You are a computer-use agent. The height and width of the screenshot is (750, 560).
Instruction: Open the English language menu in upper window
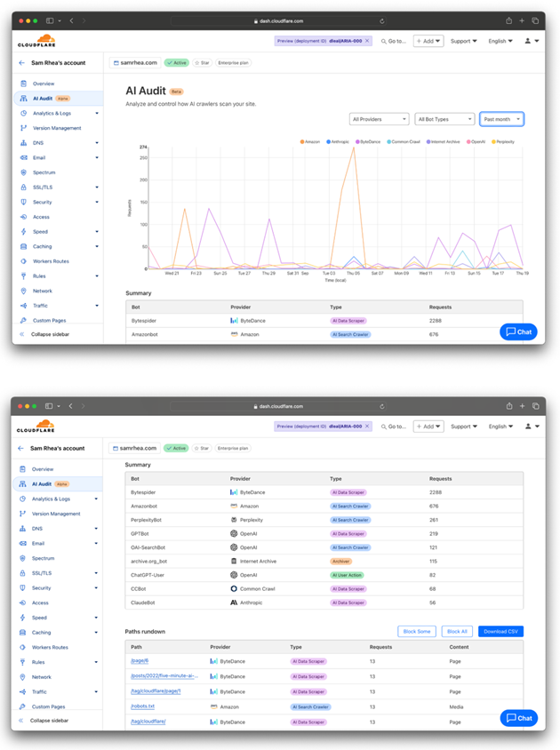(500, 41)
